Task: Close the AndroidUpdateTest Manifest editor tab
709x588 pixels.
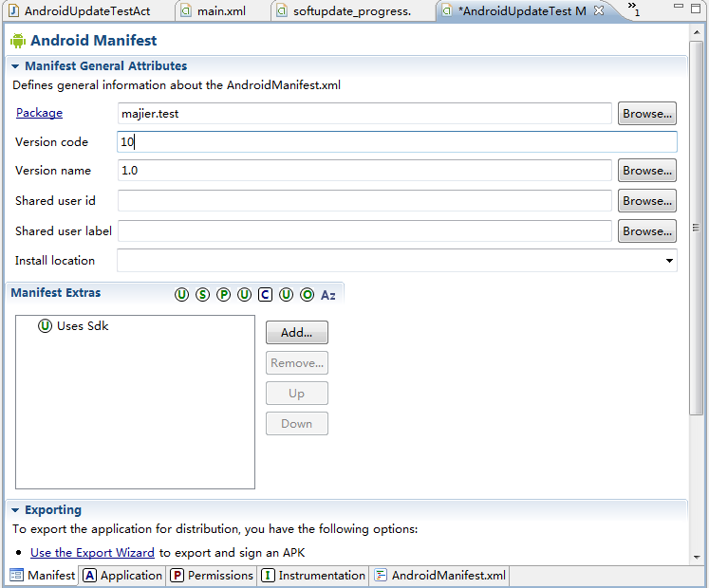Action: coord(599,10)
